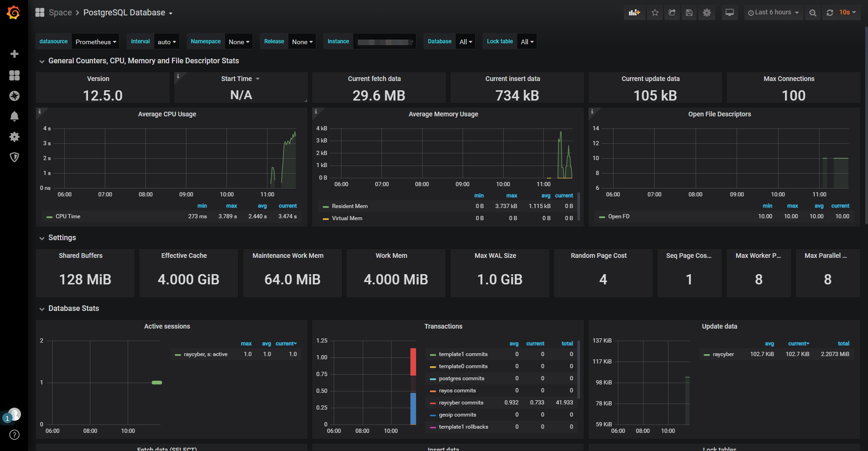Open the Interval auto dropdown
This screenshot has width=868, height=451.
point(166,41)
